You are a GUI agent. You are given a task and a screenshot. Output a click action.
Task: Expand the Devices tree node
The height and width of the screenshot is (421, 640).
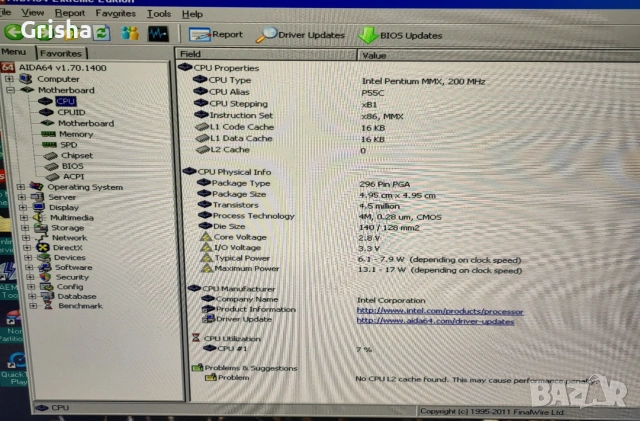[28, 258]
